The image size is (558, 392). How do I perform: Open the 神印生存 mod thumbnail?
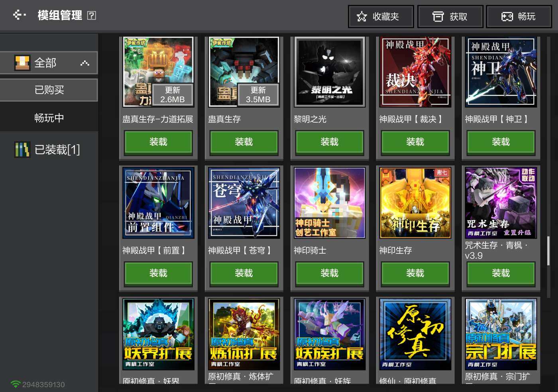pyautogui.click(x=415, y=203)
